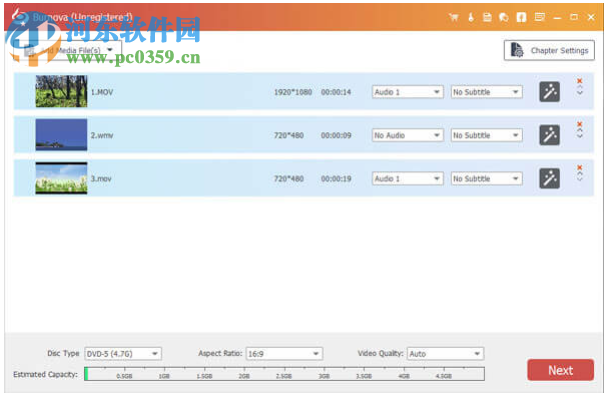Image resolution: width=612 pixels, height=399 pixels.
Task: Open the chat support icon
Action: pyautogui.click(x=504, y=17)
